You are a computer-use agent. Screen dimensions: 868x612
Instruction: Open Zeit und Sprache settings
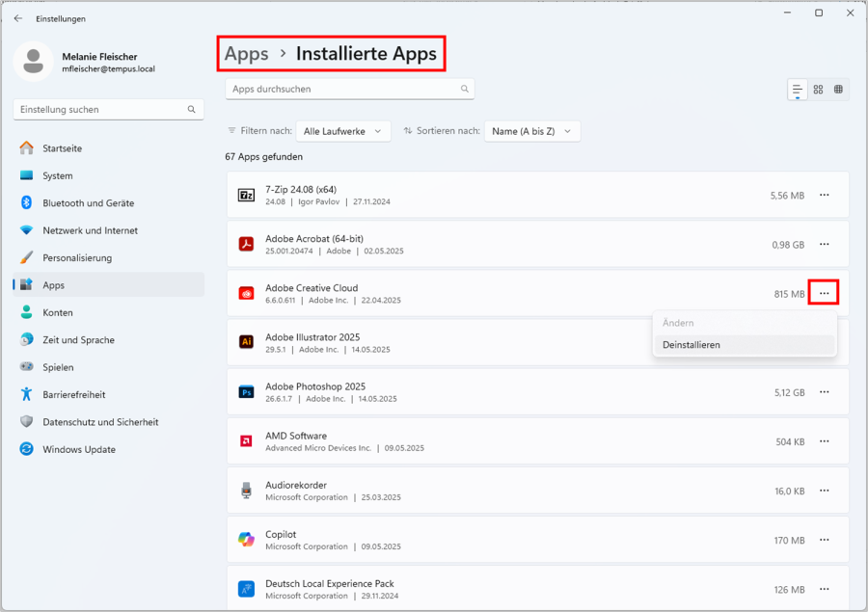pyautogui.click(x=108, y=340)
